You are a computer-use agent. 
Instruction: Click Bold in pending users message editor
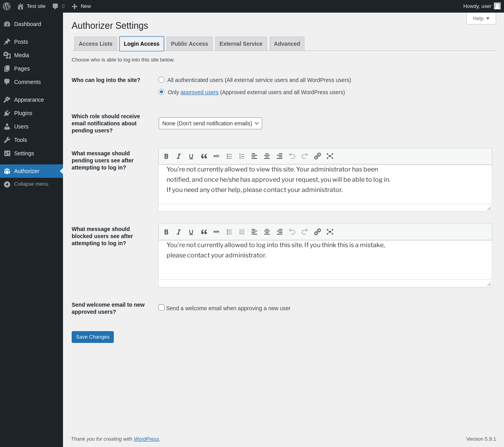pos(166,156)
